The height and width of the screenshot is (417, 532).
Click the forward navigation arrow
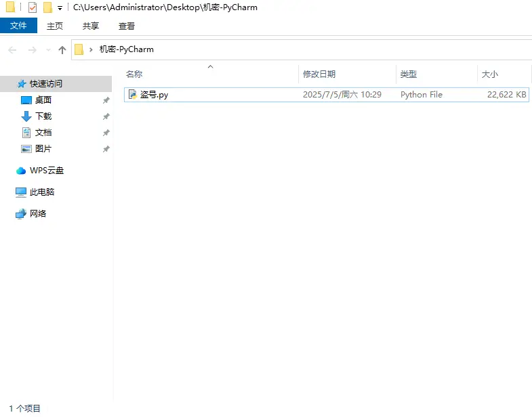point(33,50)
